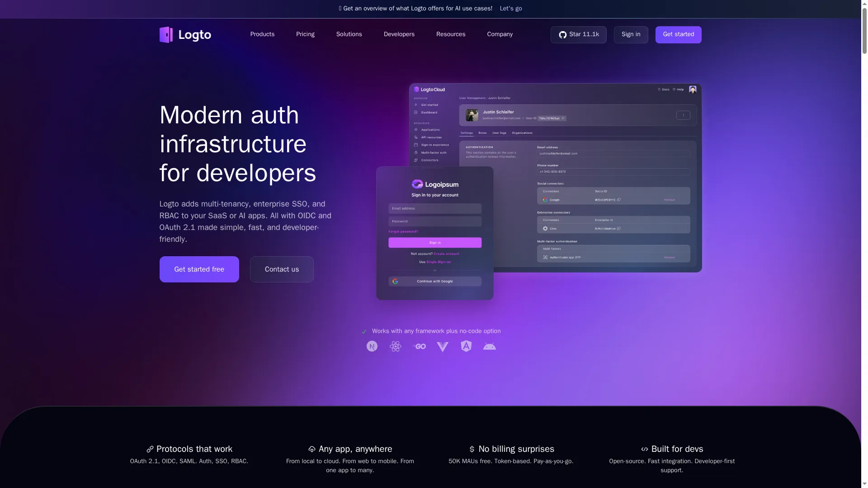Click the Angular framework icon

(x=466, y=346)
